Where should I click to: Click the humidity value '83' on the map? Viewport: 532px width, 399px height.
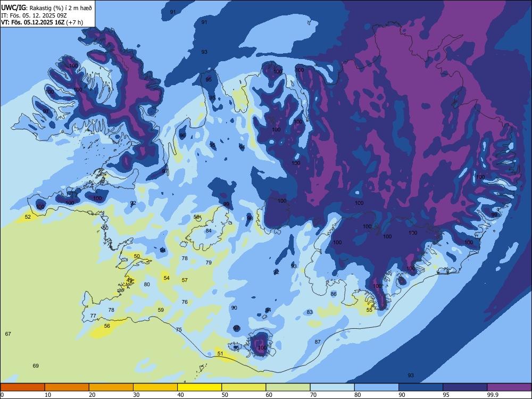[310, 312]
